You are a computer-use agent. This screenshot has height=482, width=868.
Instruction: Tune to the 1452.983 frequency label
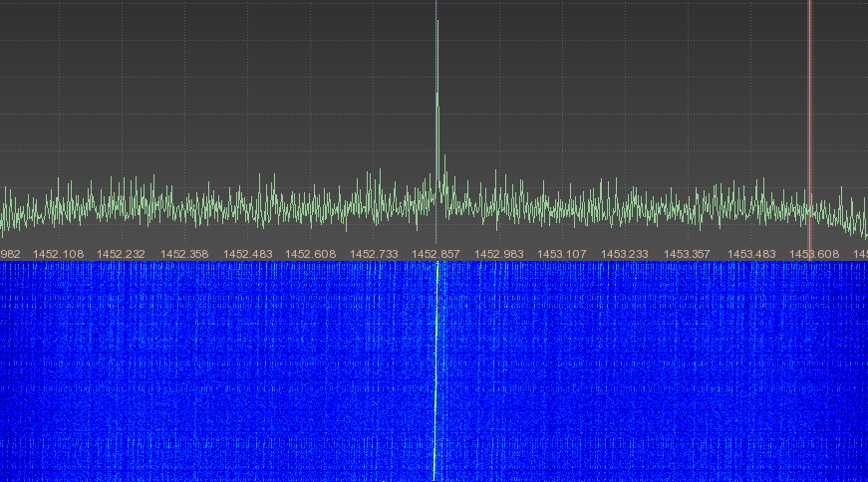click(x=498, y=254)
